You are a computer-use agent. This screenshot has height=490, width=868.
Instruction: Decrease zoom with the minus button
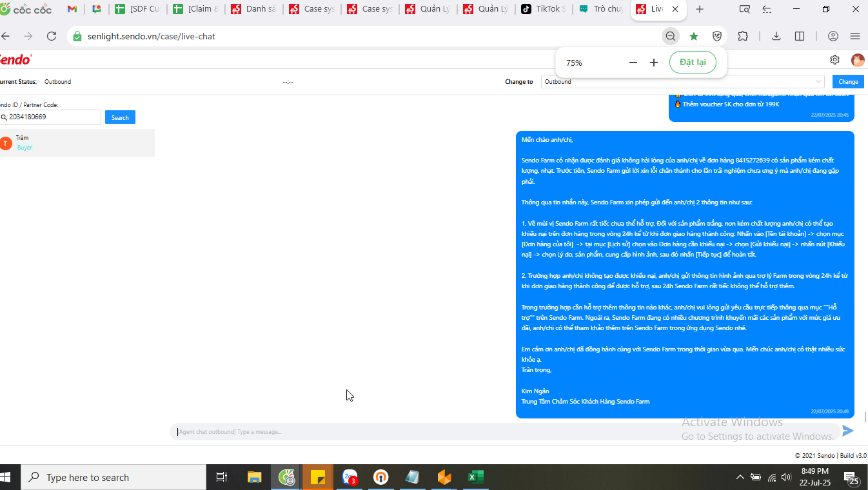[x=633, y=63]
